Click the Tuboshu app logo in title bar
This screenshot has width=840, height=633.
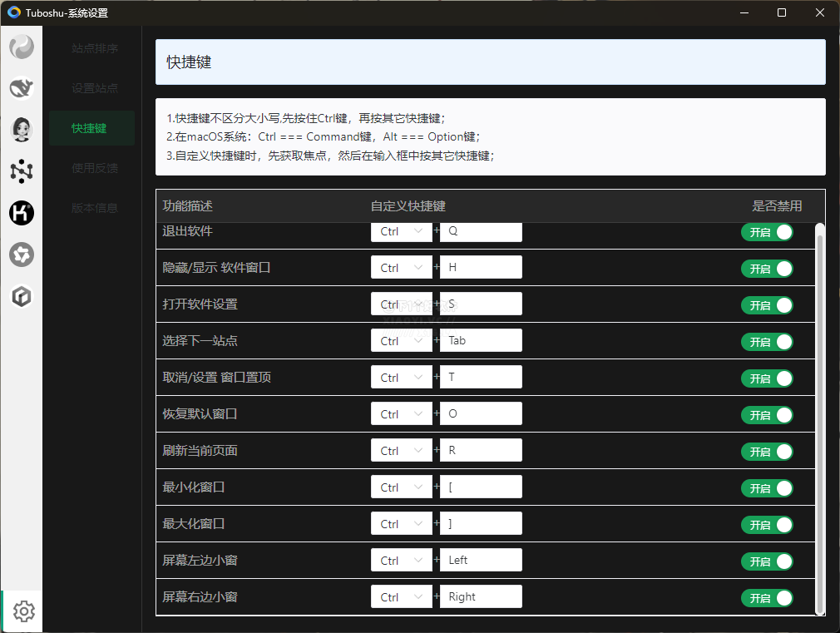pyautogui.click(x=14, y=12)
